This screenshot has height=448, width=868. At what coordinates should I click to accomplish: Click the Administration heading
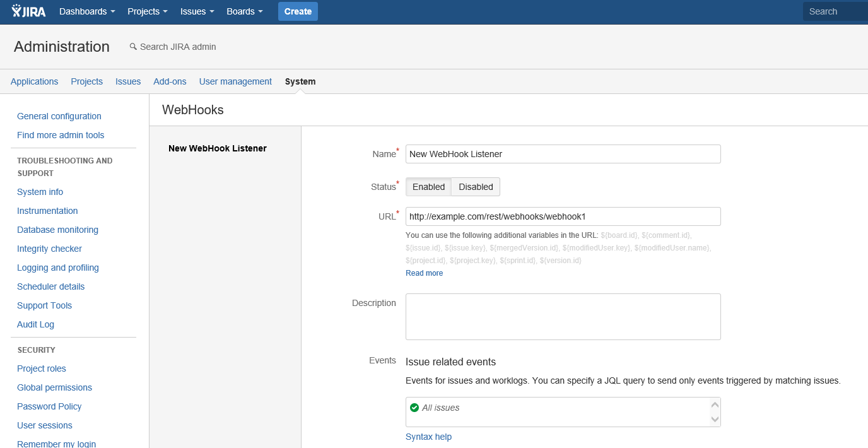[x=62, y=47]
